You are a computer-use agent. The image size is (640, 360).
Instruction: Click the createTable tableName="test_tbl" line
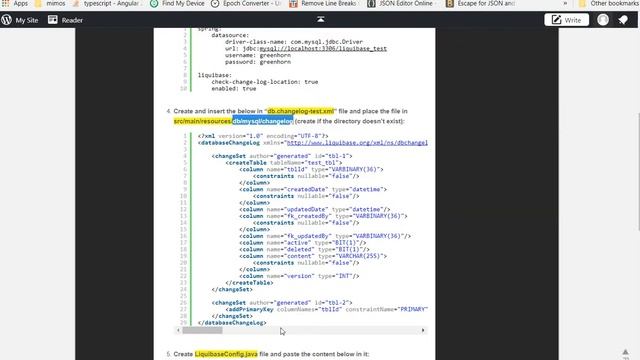[x=284, y=163]
